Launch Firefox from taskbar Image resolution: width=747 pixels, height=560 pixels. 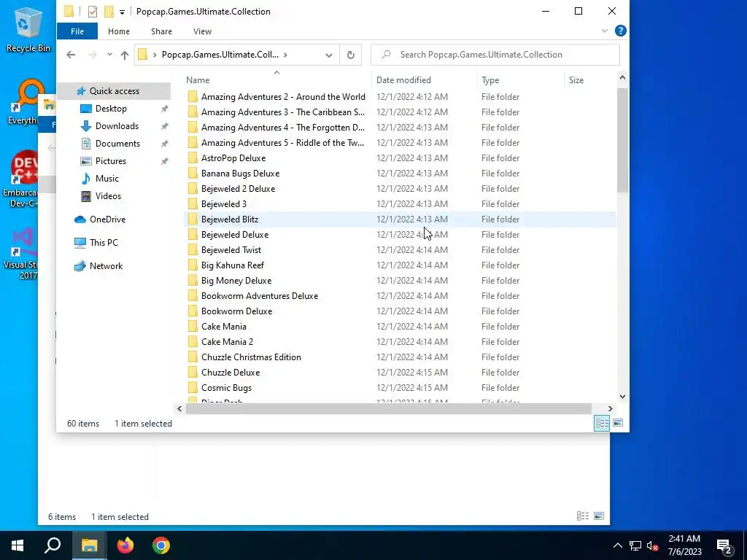125,545
